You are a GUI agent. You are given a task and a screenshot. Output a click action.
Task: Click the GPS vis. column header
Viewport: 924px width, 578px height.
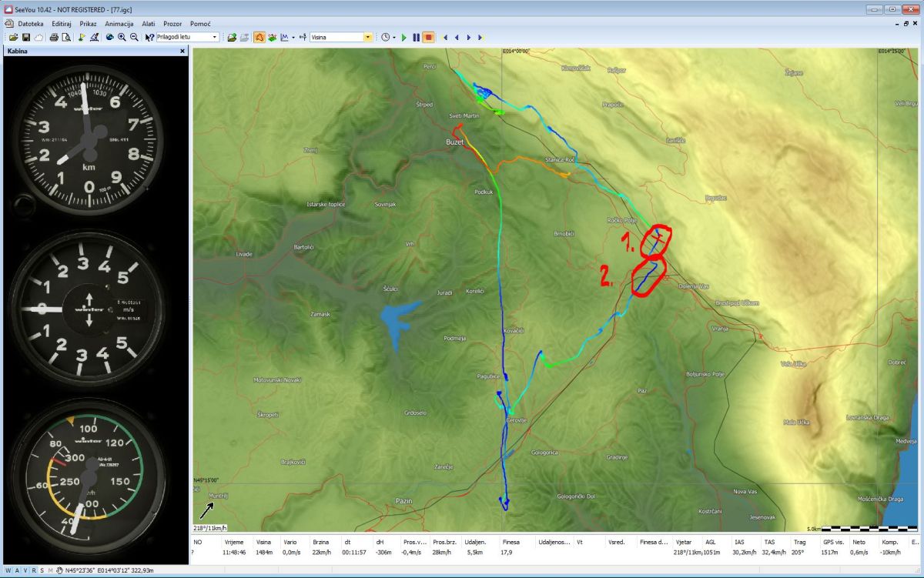tap(834, 543)
